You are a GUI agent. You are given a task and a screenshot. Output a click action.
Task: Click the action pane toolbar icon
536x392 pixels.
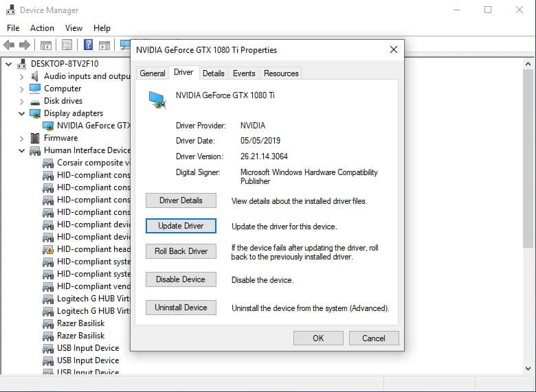click(104, 45)
